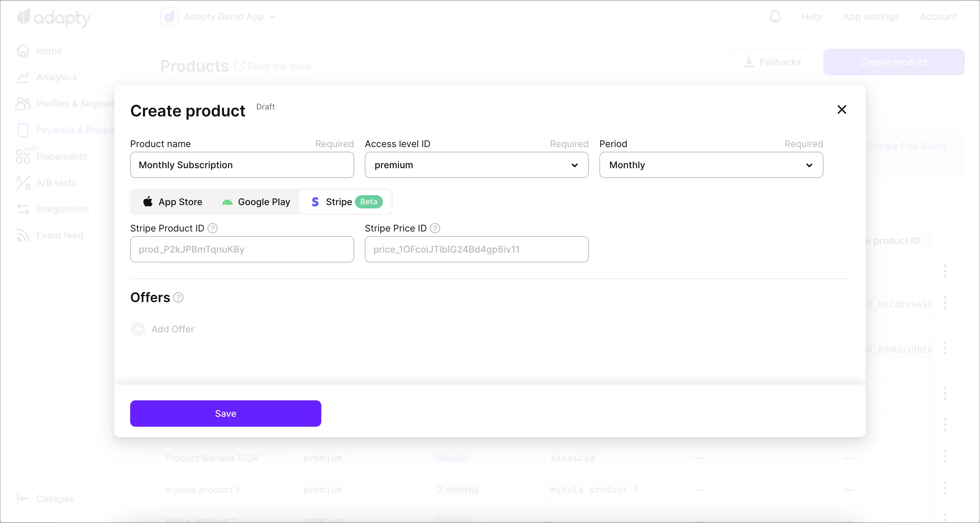The image size is (980, 523).
Task: Click the Stripe Price ID help icon
Action: click(435, 229)
